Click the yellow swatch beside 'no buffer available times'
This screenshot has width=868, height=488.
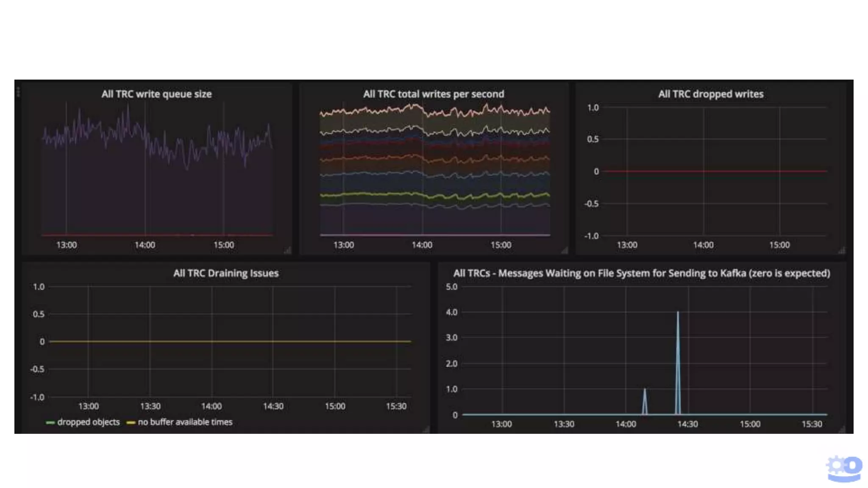pyautogui.click(x=131, y=423)
